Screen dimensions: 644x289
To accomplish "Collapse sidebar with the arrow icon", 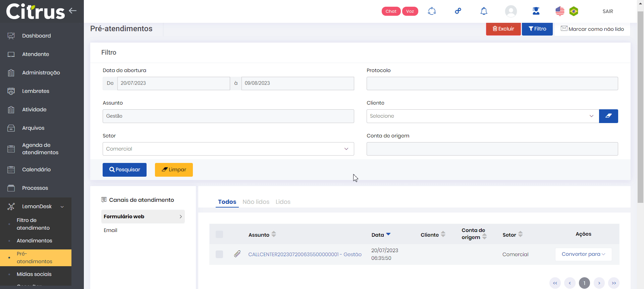I will coord(73,11).
